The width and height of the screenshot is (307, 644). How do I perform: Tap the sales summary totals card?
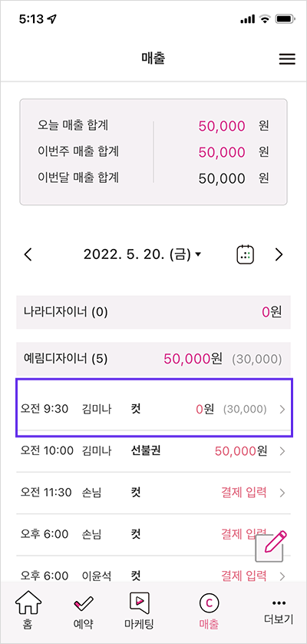click(153, 151)
